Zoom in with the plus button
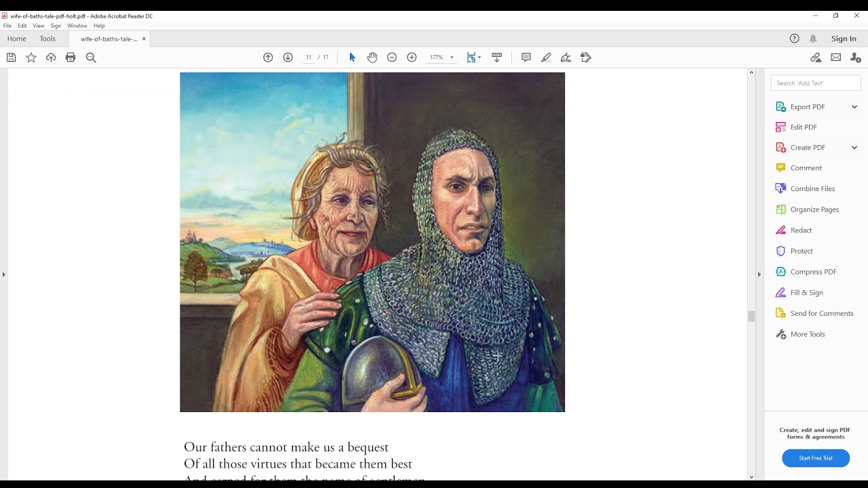The height and width of the screenshot is (488, 868). click(x=412, y=58)
